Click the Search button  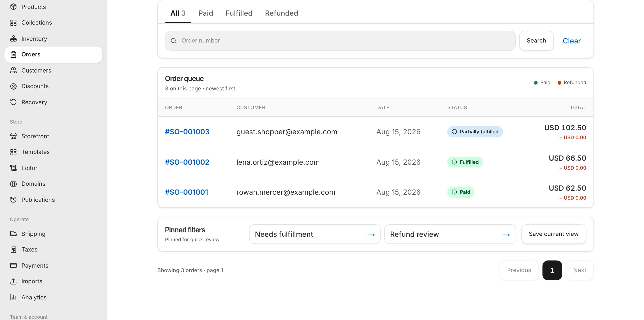[536, 41]
